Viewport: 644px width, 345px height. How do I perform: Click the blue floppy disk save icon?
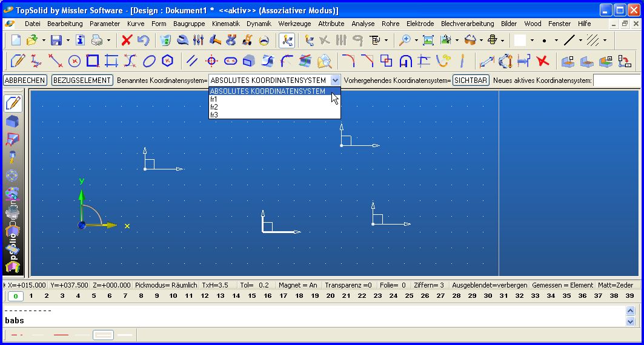click(x=56, y=40)
